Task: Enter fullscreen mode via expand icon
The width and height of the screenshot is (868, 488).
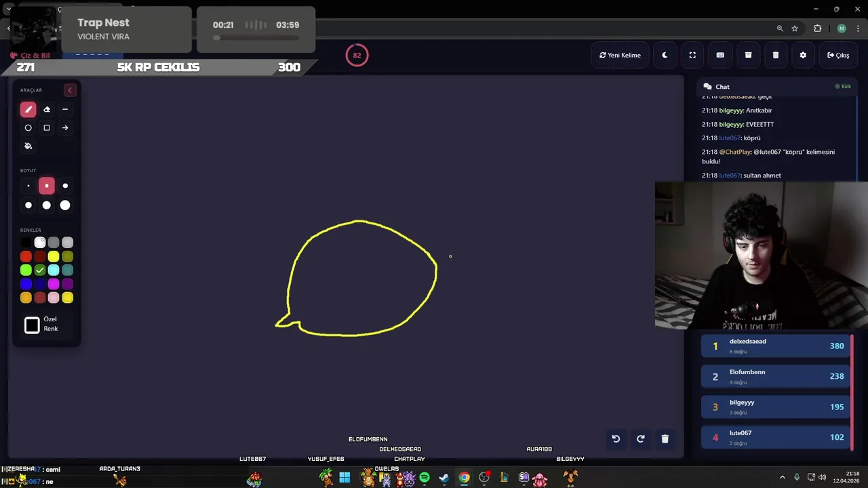Action: click(x=692, y=55)
